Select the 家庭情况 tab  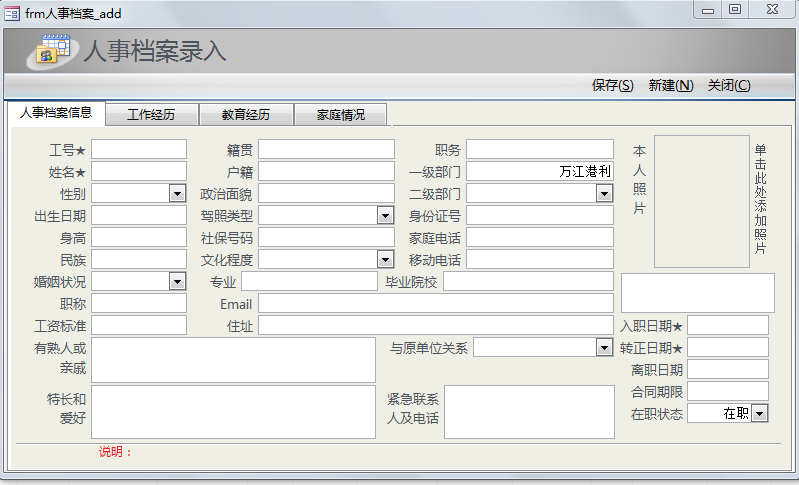[340, 115]
